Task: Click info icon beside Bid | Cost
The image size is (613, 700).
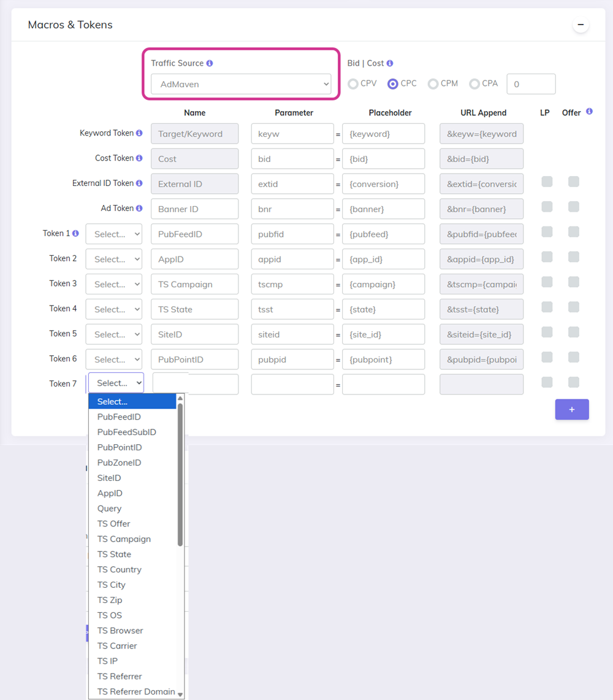Action: 390,63
